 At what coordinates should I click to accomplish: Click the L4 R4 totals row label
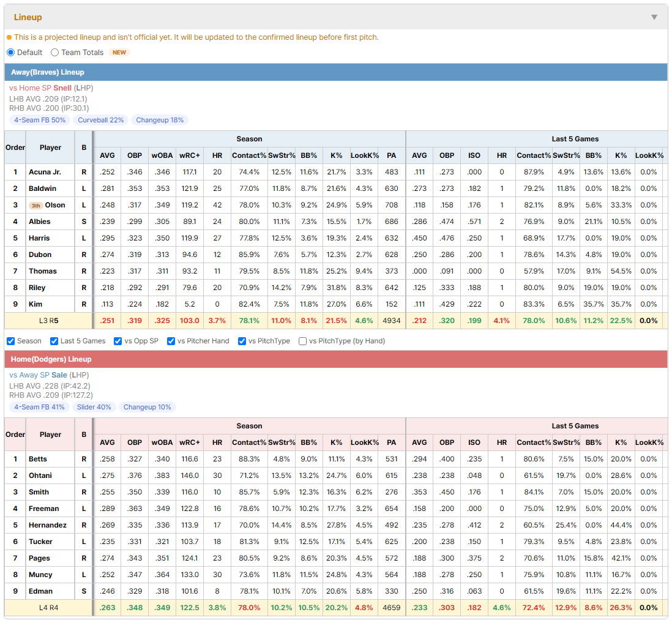click(48, 608)
